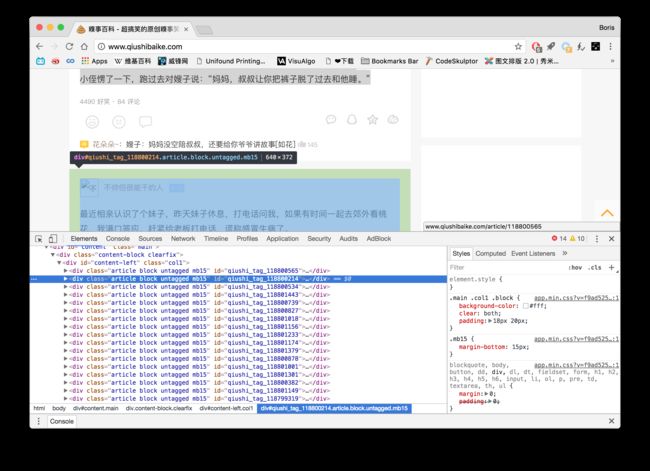Open the Chrome three-dot menu
Image resolution: width=650 pixels, height=471 pixels.
click(611, 46)
